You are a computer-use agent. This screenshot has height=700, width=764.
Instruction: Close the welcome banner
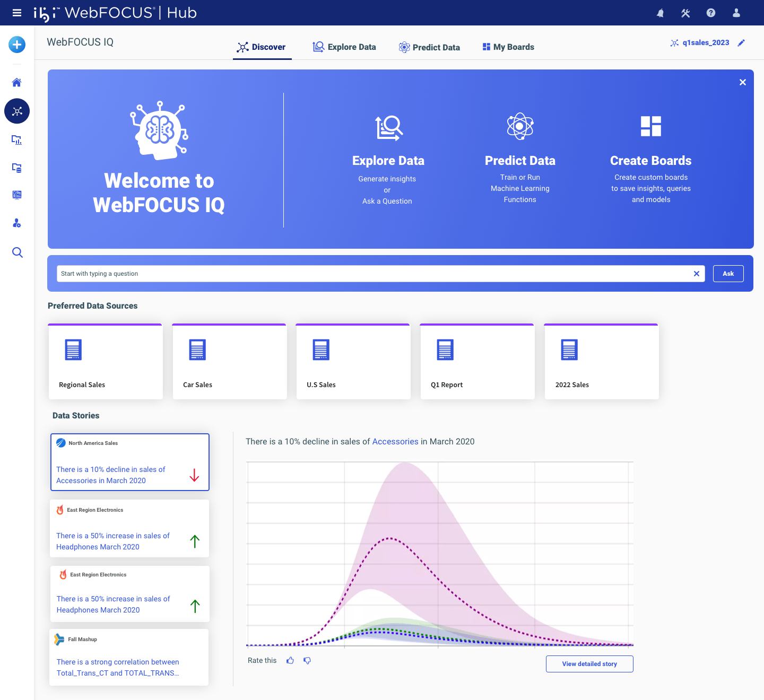pyautogui.click(x=743, y=82)
